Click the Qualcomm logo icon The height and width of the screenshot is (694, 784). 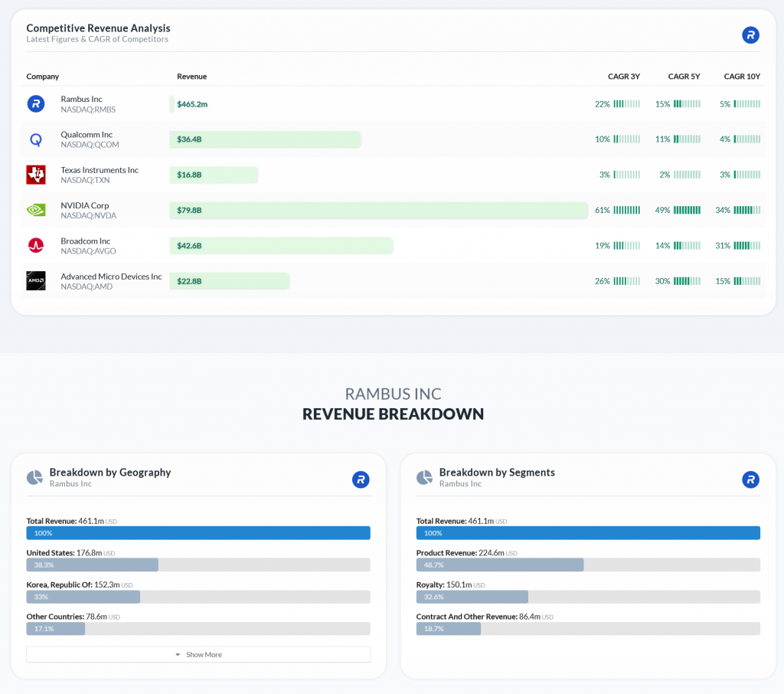[x=35, y=139]
